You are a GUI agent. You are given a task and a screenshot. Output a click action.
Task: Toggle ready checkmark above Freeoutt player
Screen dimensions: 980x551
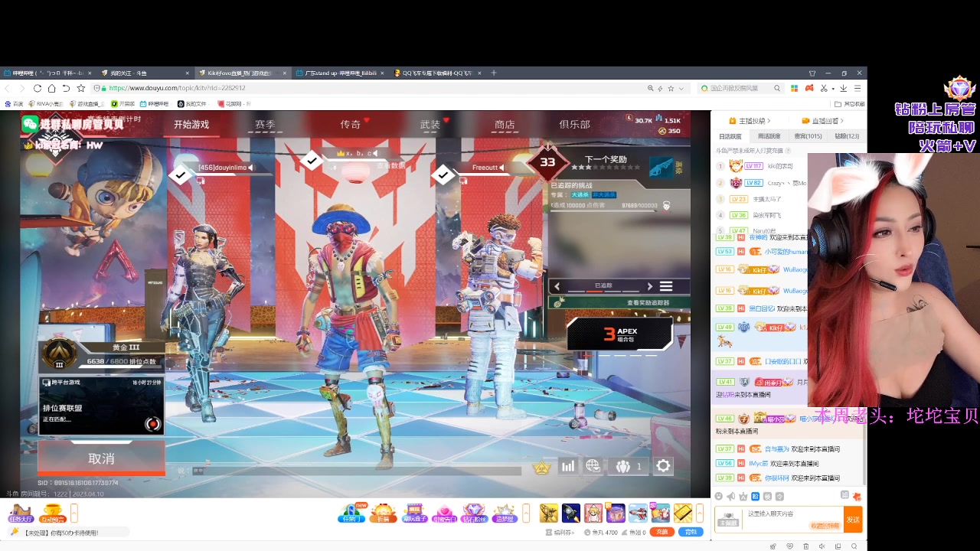pos(443,175)
